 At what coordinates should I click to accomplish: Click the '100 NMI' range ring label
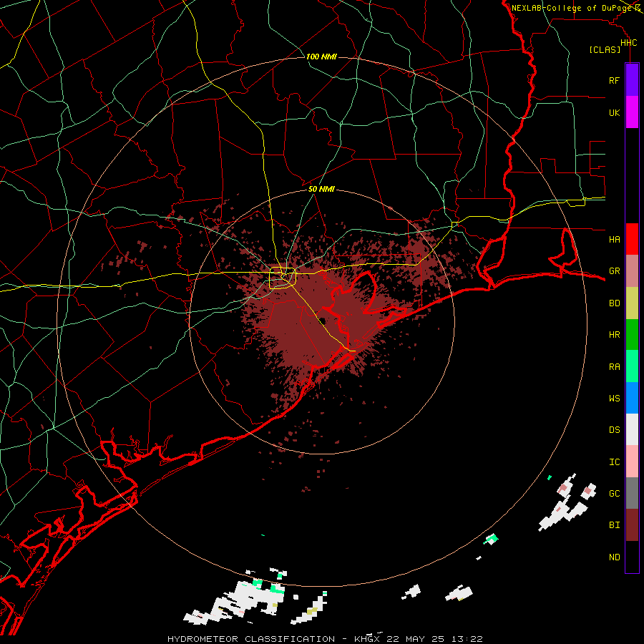(321, 57)
